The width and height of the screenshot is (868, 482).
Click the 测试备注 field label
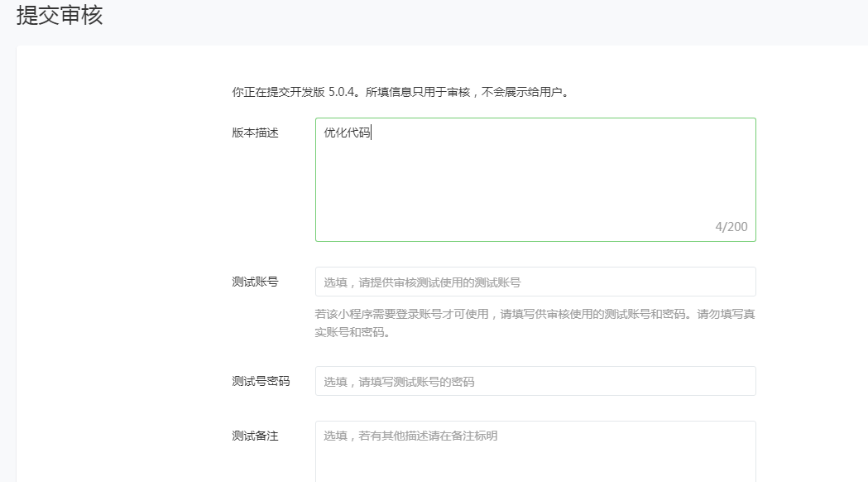255,436
